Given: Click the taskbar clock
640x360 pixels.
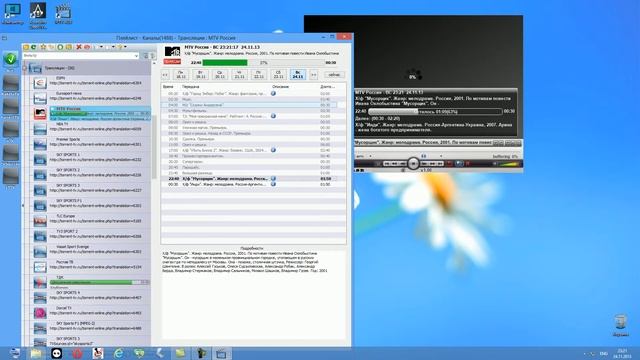Looking at the screenshot, I should pos(622,353).
